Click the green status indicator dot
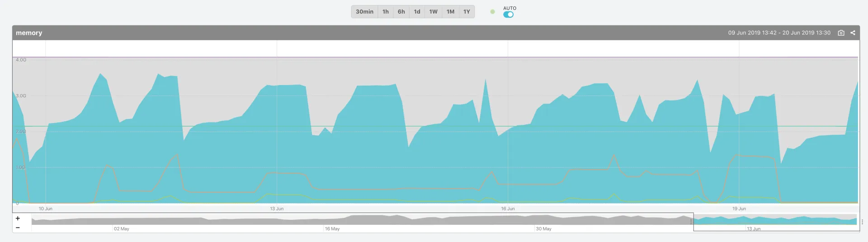Viewport: 868px width, 242px height. click(x=492, y=12)
